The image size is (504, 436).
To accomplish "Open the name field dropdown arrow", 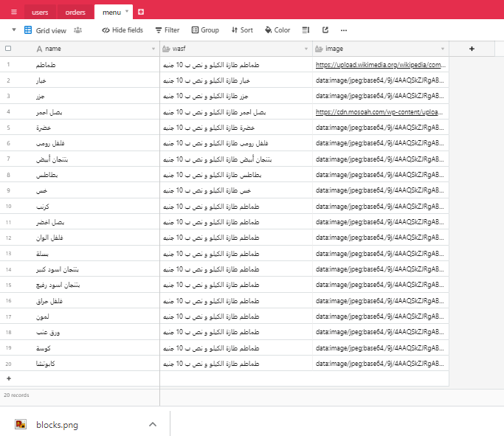I will [153, 49].
